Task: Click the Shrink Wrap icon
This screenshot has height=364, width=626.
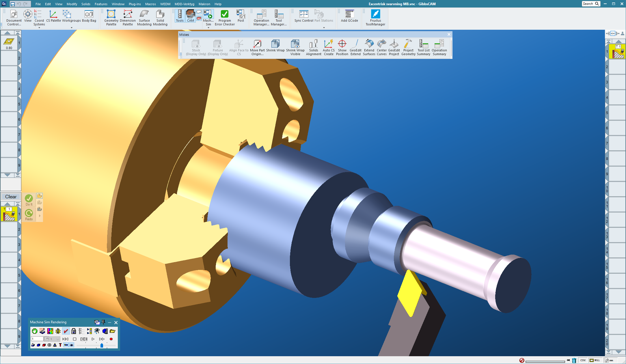Action: point(275,46)
